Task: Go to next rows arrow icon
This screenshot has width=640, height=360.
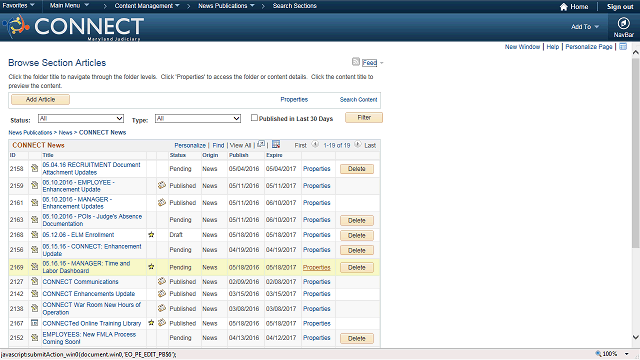Action: [358, 144]
